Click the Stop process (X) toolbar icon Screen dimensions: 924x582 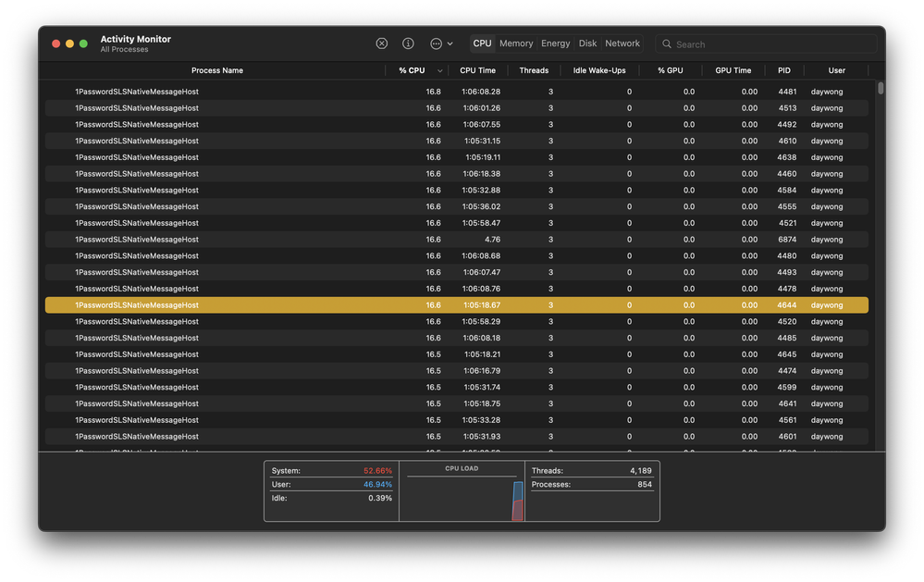[381, 43]
